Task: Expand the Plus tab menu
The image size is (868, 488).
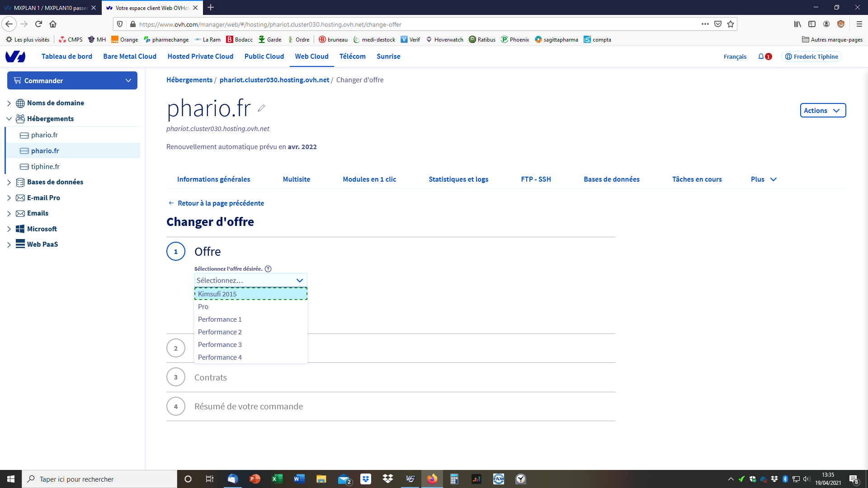Action: 763,179
